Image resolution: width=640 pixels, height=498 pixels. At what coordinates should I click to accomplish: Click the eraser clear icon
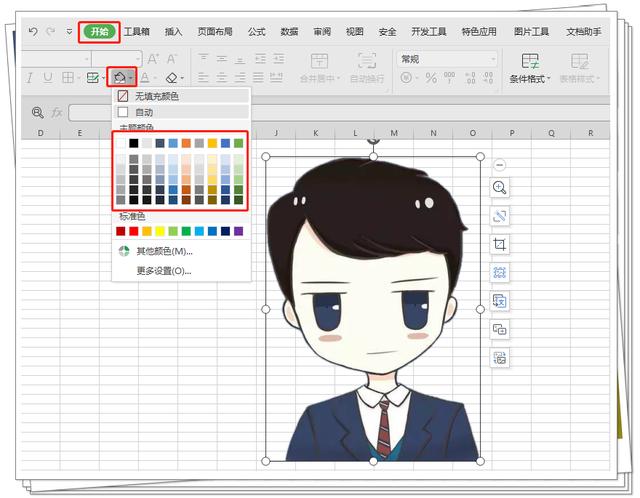click(x=172, y=78)
